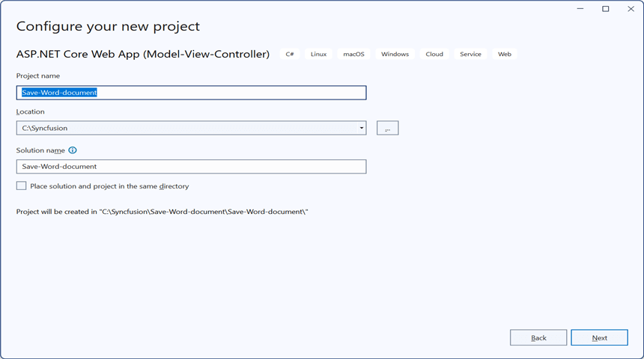Minimize the dialog window
The width and height of the screenshot is (644, 359).
coord(580,9)
